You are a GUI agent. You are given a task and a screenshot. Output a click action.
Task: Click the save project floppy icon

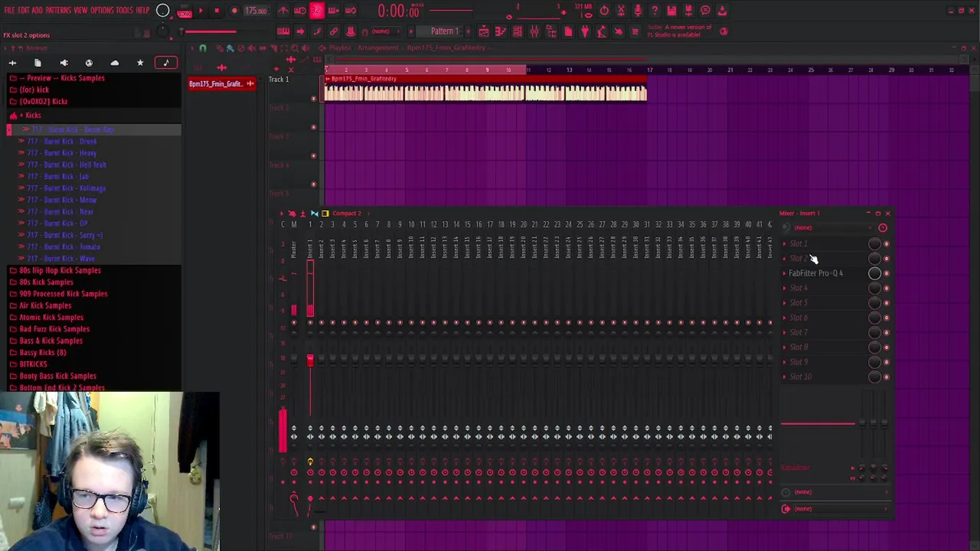671,11
